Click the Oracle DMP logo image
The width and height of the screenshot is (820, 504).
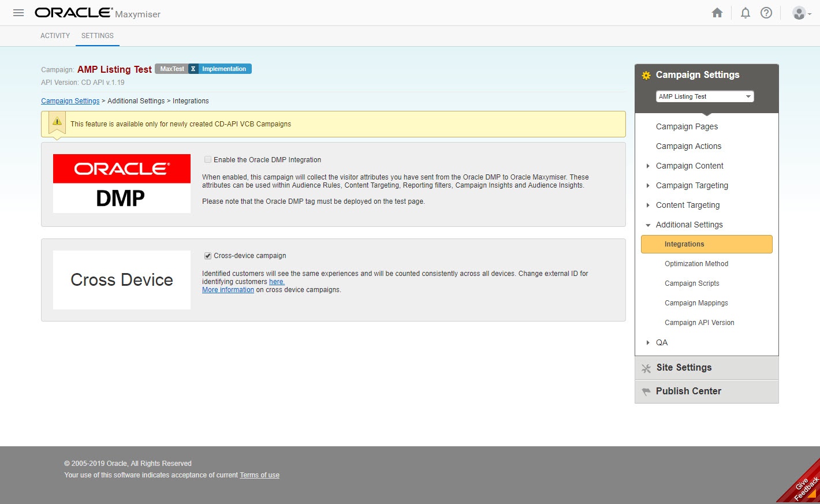[122, 184]
